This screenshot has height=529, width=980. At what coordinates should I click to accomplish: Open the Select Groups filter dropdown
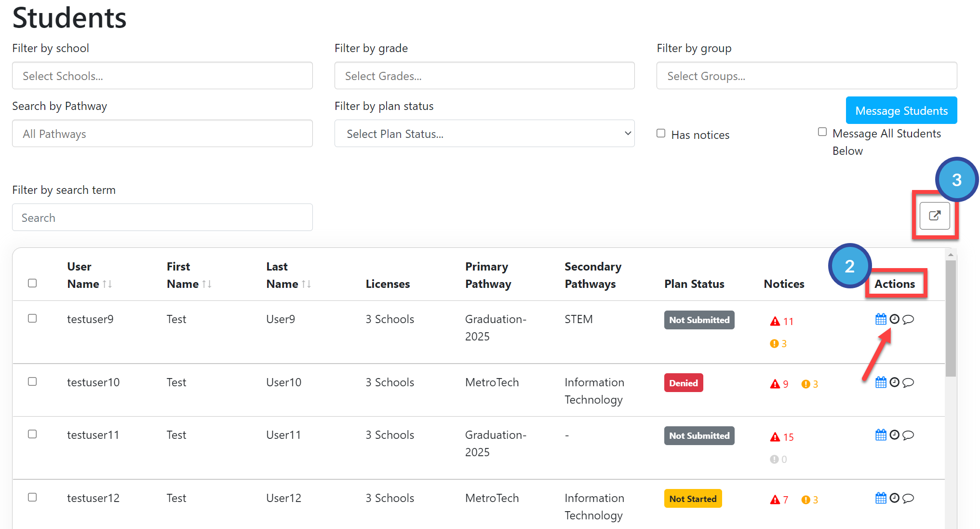[x=807, y=76]
